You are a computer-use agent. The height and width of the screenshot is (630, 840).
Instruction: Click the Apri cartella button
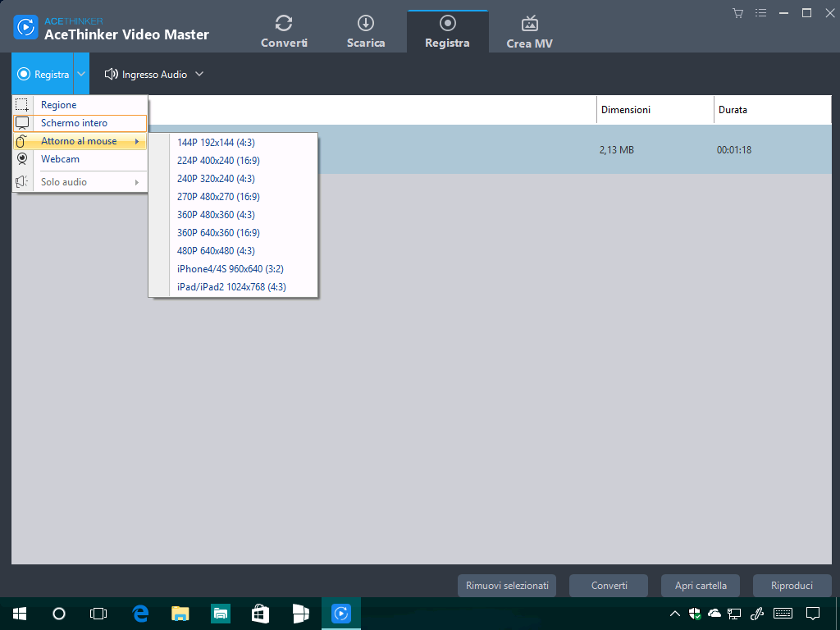701,586
